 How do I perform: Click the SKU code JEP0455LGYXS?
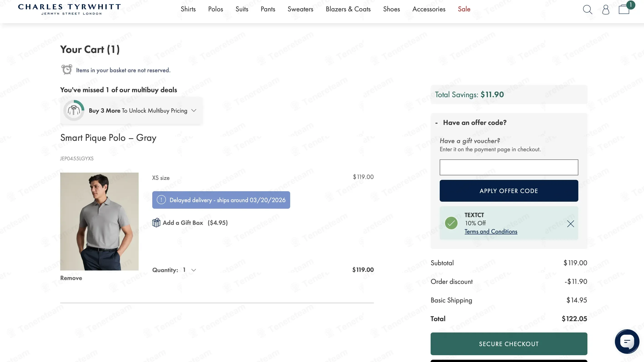point(77,158)
